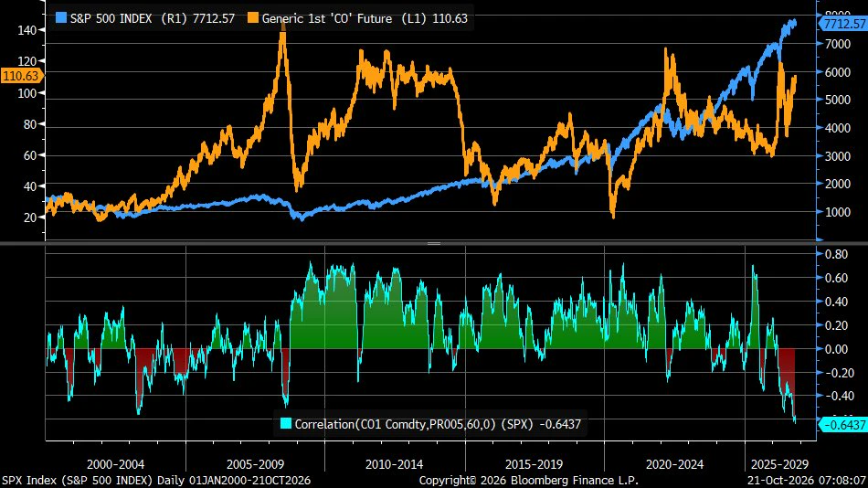Click the right-axis 6000 label
This screenshot has height=488, width=868.
838,72
